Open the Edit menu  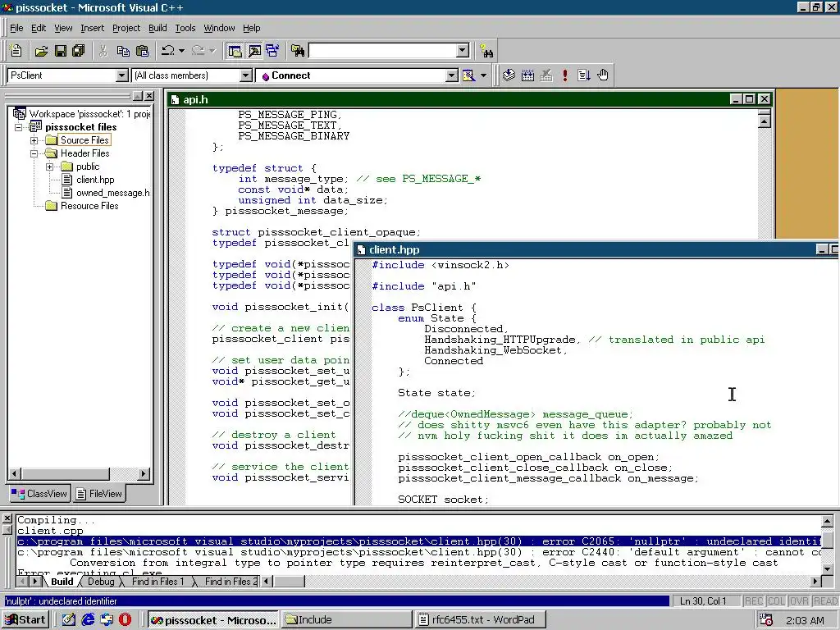pos(38,28)
